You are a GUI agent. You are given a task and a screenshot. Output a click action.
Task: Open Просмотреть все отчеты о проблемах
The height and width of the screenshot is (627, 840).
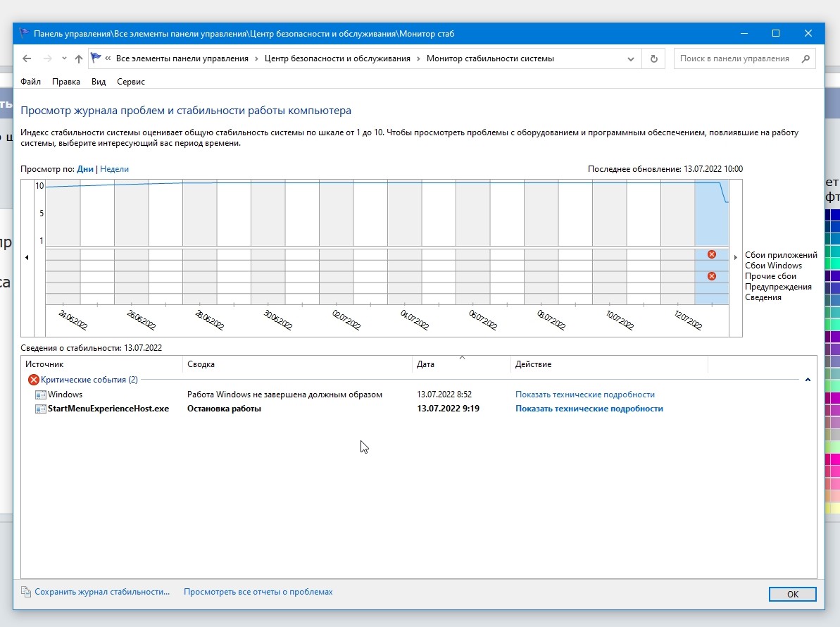coord(258,592)
